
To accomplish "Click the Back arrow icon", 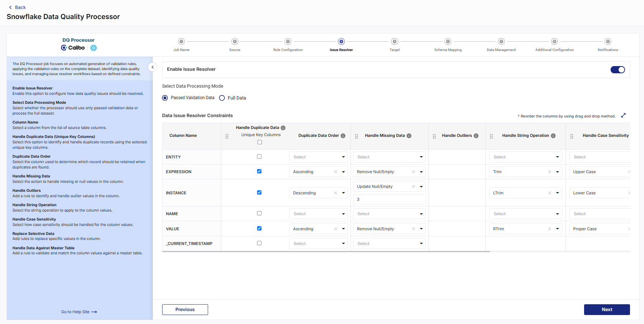I will pyautogui.click(x=10, y=7).
